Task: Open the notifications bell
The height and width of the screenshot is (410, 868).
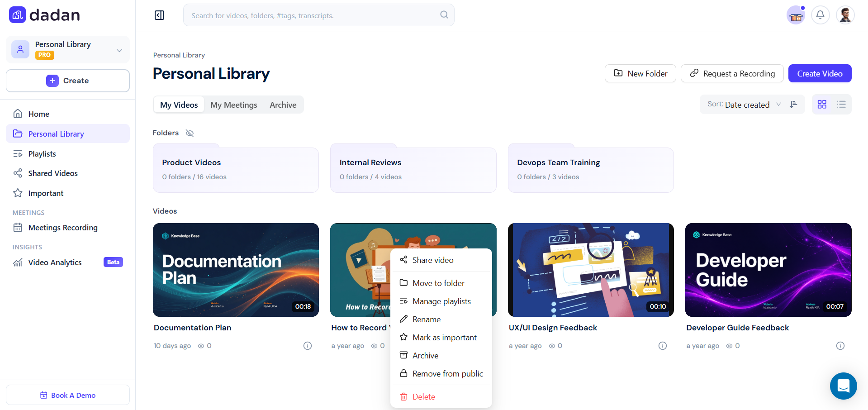Action: coord(820,15)
